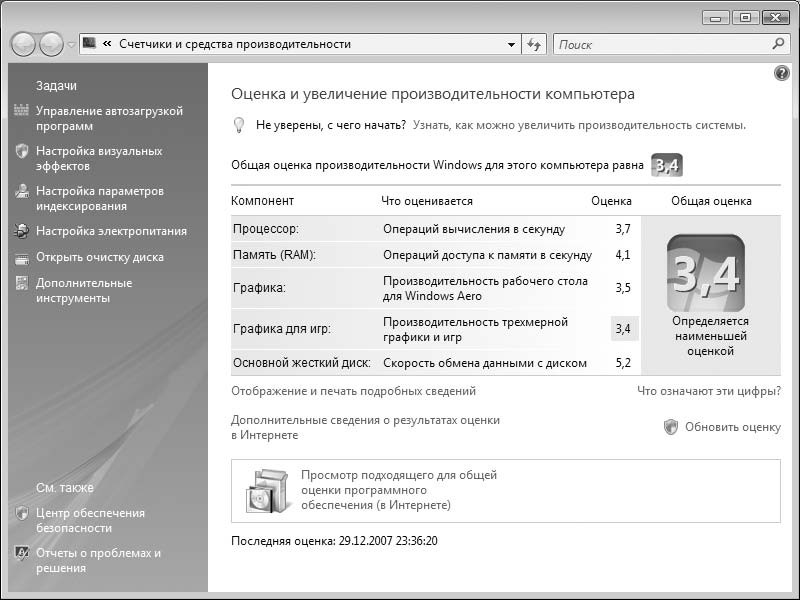The image size is (800, 600).
Task: Open Отображение и печать подробных сведений
Action: 353,391
